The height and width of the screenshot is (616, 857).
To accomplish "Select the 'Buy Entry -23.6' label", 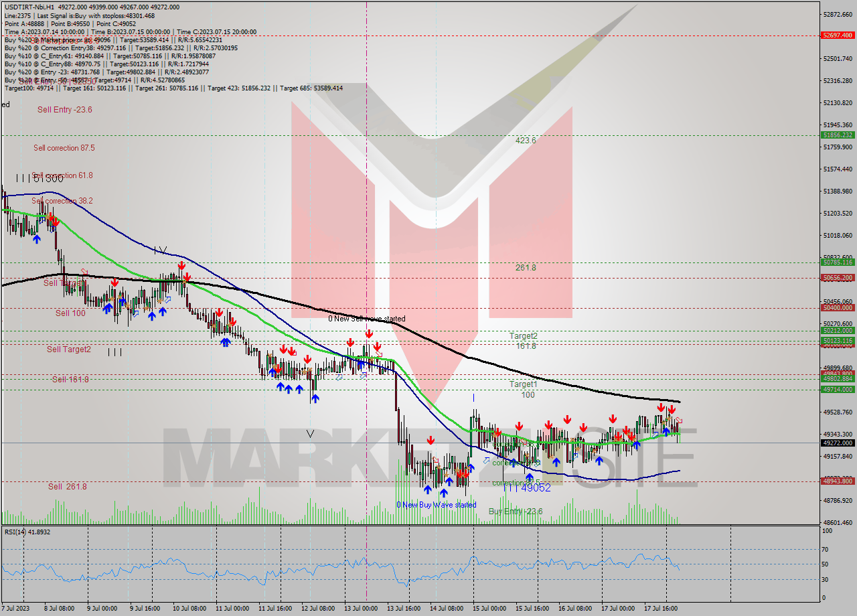I will 516,512.
